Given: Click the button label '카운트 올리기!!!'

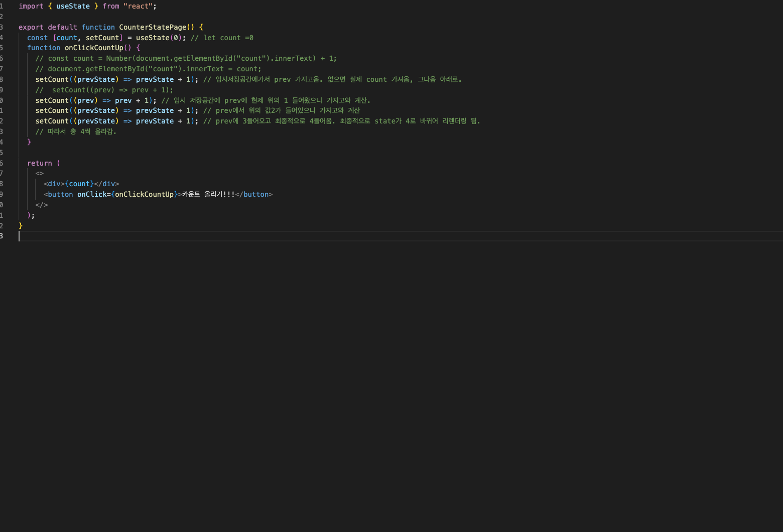Looking at the screenshot, I should (208, 194).
